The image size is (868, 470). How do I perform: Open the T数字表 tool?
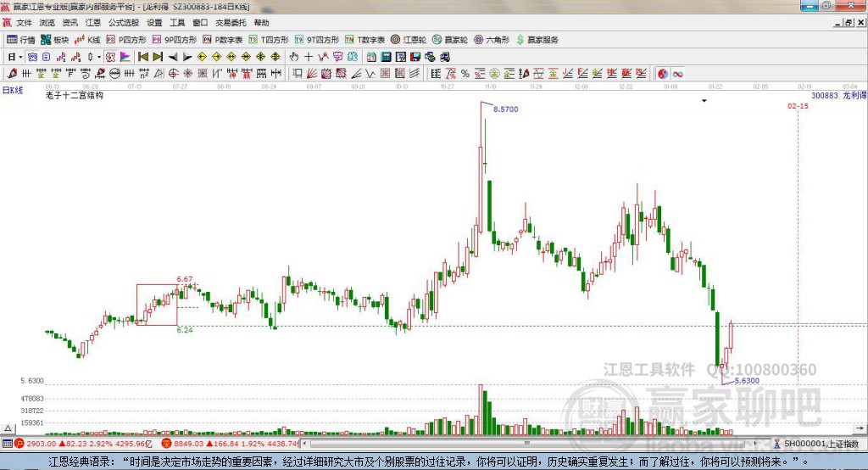click(x=364, y=40)
